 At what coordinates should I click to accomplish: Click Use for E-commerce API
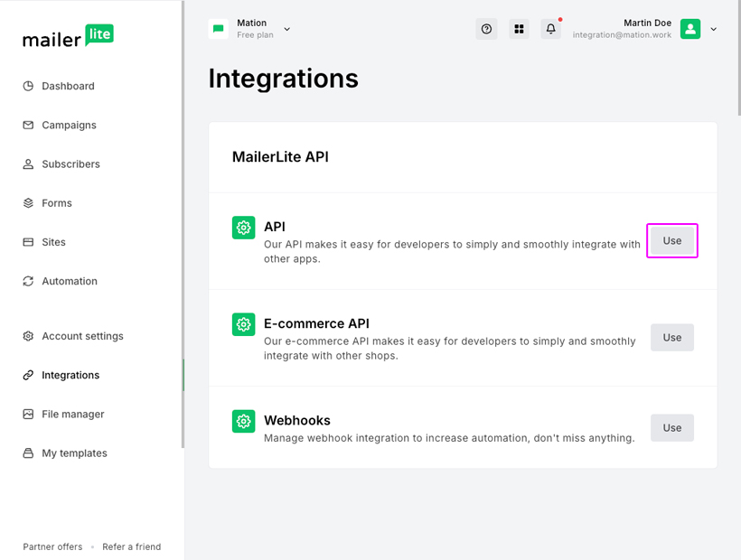(x=672, y=338)
